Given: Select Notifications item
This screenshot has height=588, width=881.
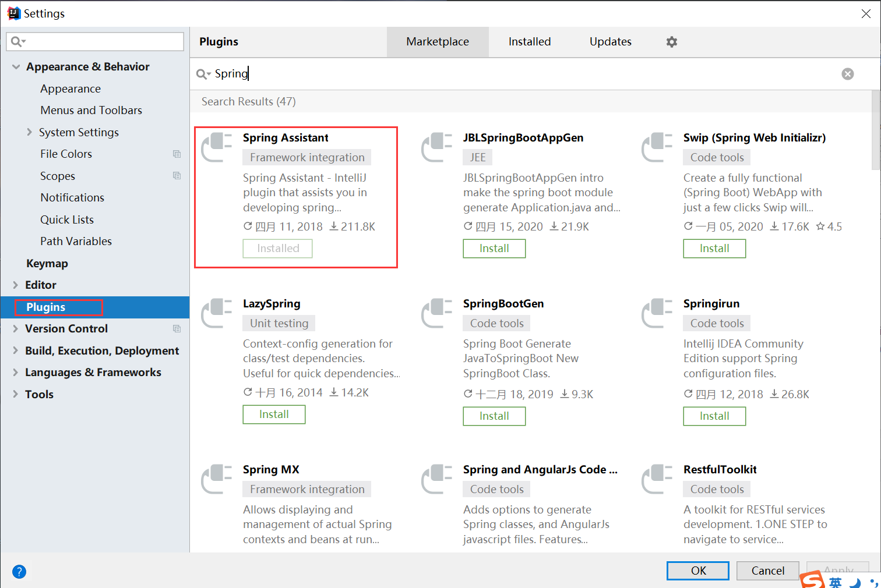Looking at the screenshot, I should tap(72, 198).
